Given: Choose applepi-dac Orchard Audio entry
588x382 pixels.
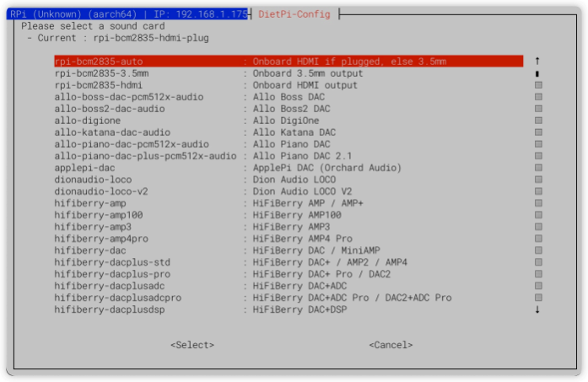Looking at the screenshot, I should [289, 168].
